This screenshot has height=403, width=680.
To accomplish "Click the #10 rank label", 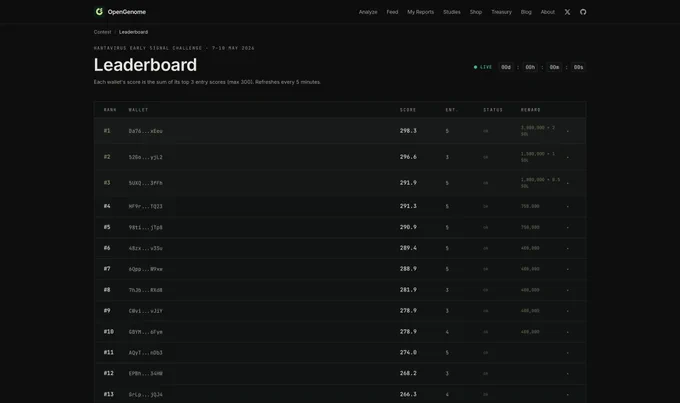I will pos(108,331).
